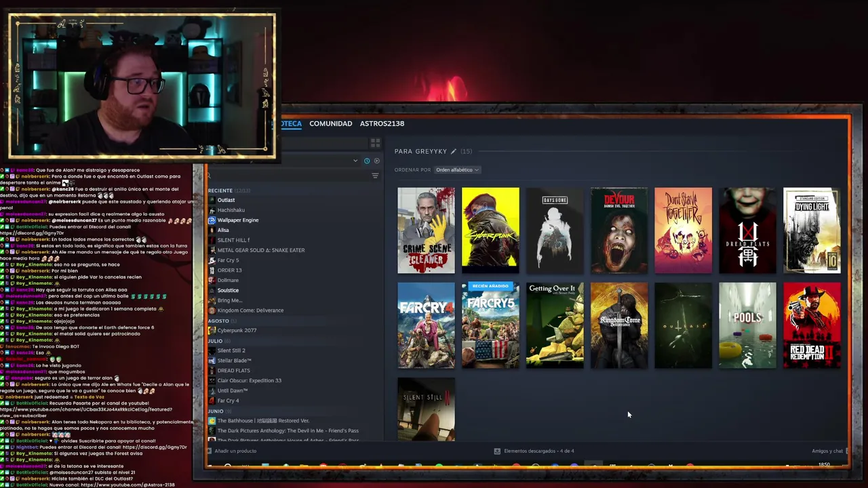Open Far Cry 4 cover art
868x488 pixels.
[426, 325]
